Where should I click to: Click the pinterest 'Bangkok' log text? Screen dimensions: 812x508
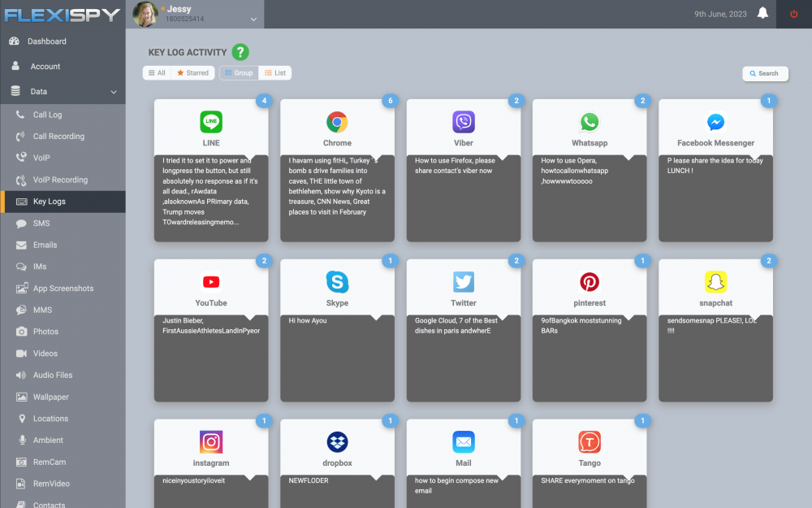click(x=581, y=326)
